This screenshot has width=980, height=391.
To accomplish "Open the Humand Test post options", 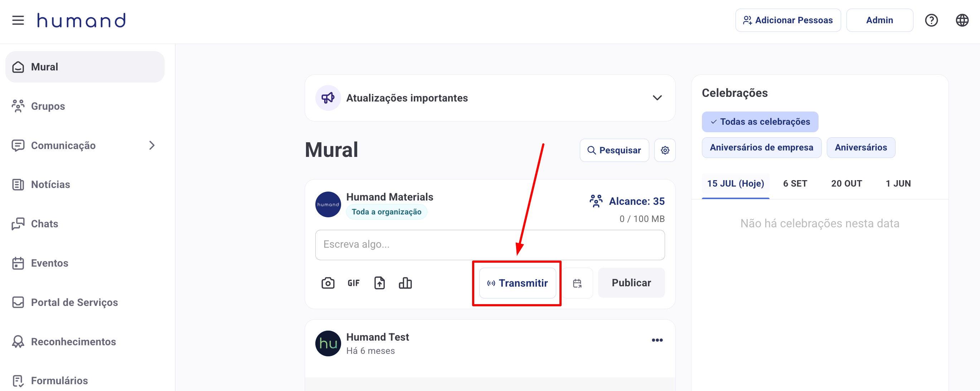I will coord(657,340).
